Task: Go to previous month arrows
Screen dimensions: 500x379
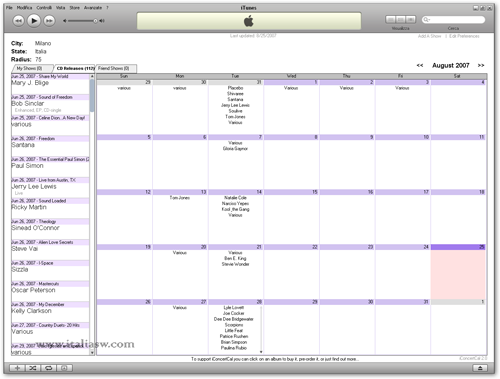Action: coord(420,65)
